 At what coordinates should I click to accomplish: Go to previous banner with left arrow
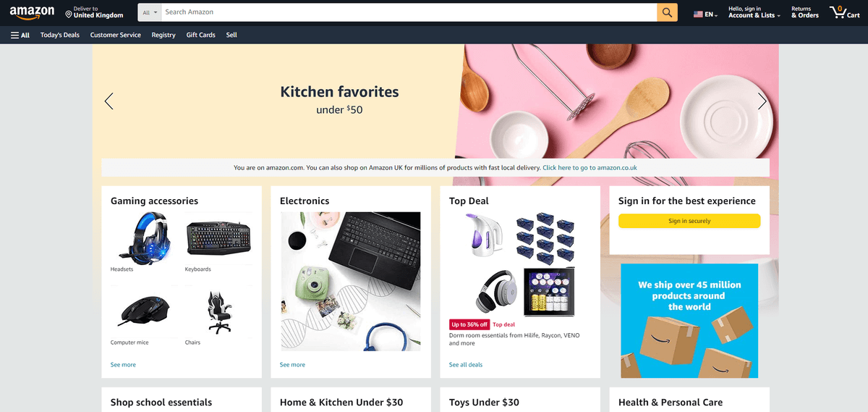pyautogui.click(x=109, y=101)
